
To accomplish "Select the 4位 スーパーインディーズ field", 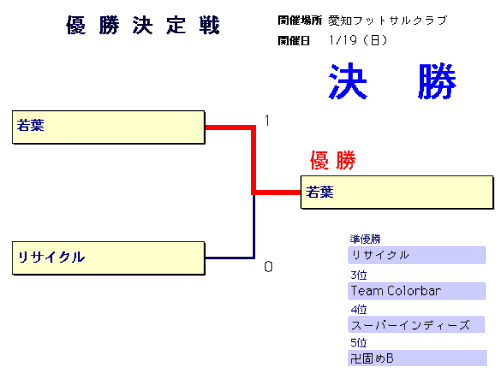I will (x=417, y=325).
